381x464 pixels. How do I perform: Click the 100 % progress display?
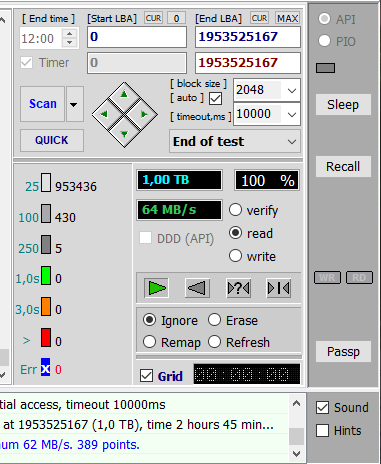tap(267, 180)
